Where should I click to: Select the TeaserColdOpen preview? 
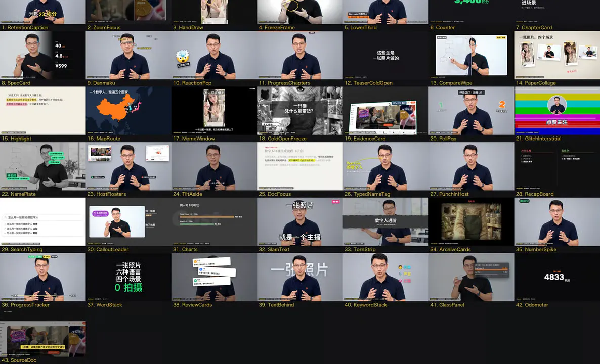(x=385, y=55)
